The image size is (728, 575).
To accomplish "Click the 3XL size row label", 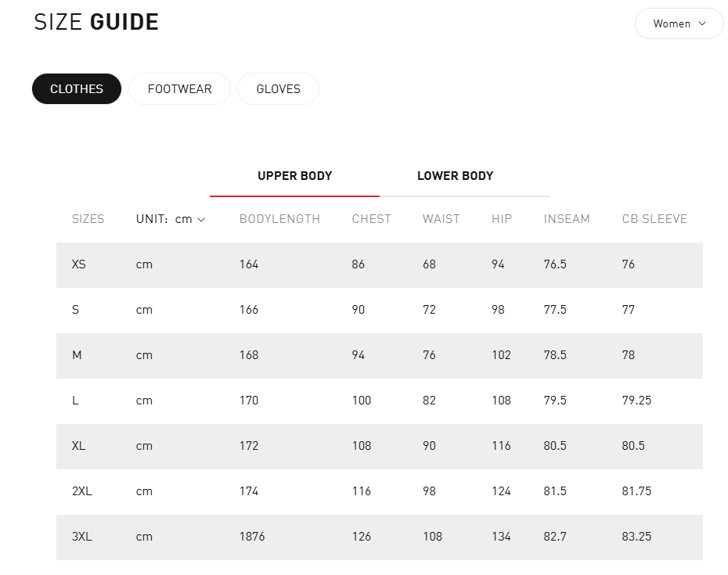I will click(x=82, y=537).
